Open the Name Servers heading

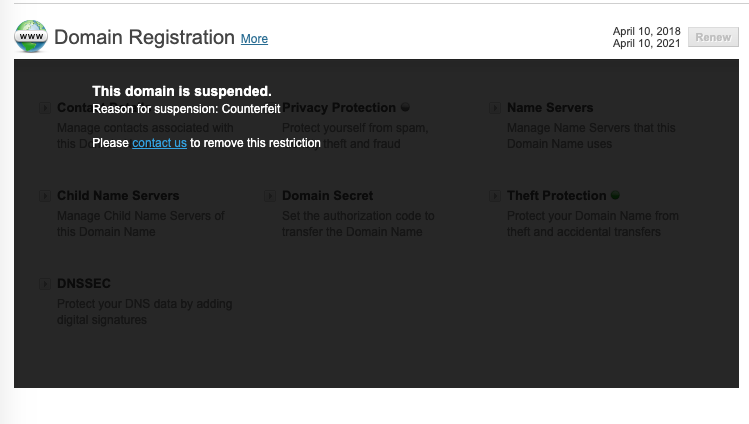[550, 107]
